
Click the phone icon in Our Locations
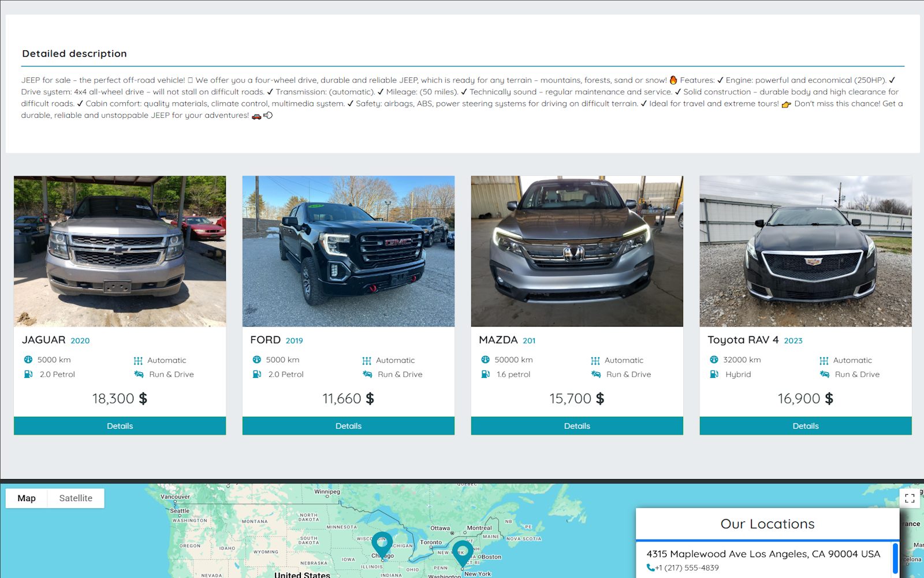[650, 568]
